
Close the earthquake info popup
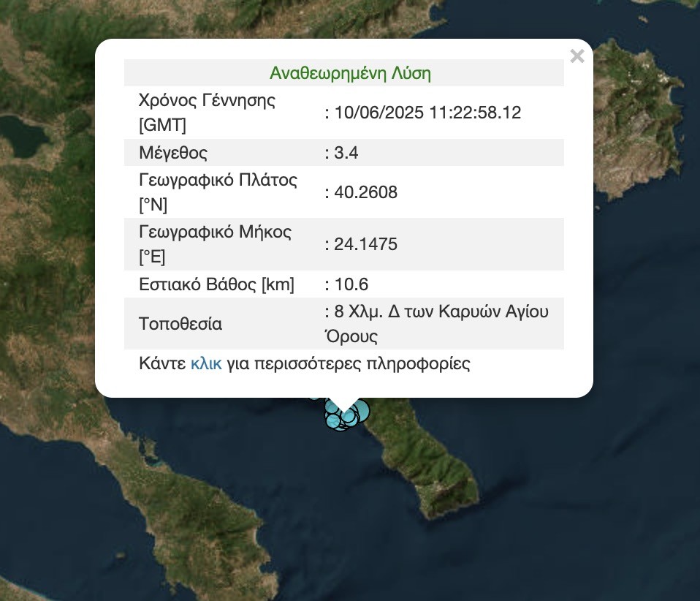point(577,56)
